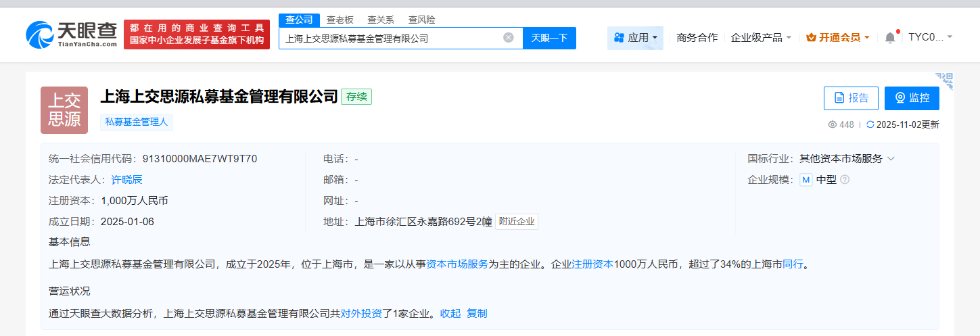The height and width of the screenshot is (336, 980).
Task: Click the refresh update icon
Action: click(870, 124)
